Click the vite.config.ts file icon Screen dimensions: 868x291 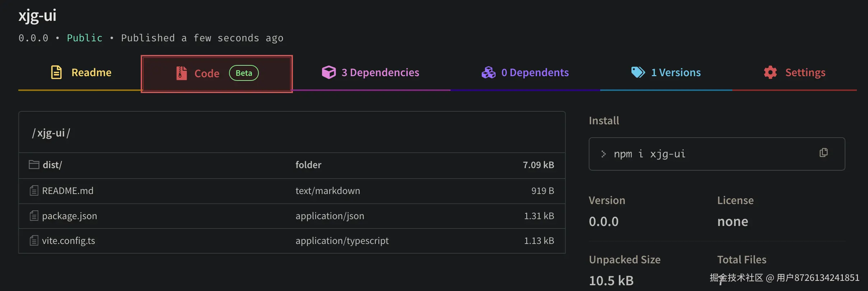click(x=34, y=240)
